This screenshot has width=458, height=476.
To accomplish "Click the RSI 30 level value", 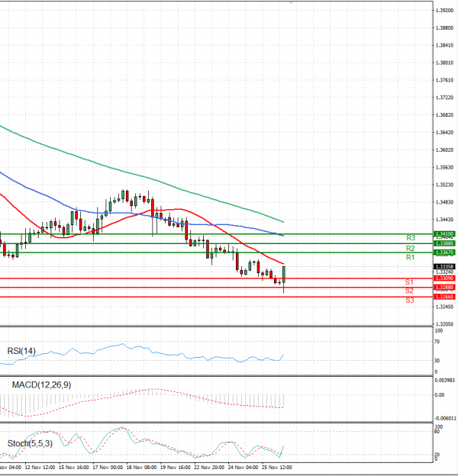I will (x=437, y=361).
